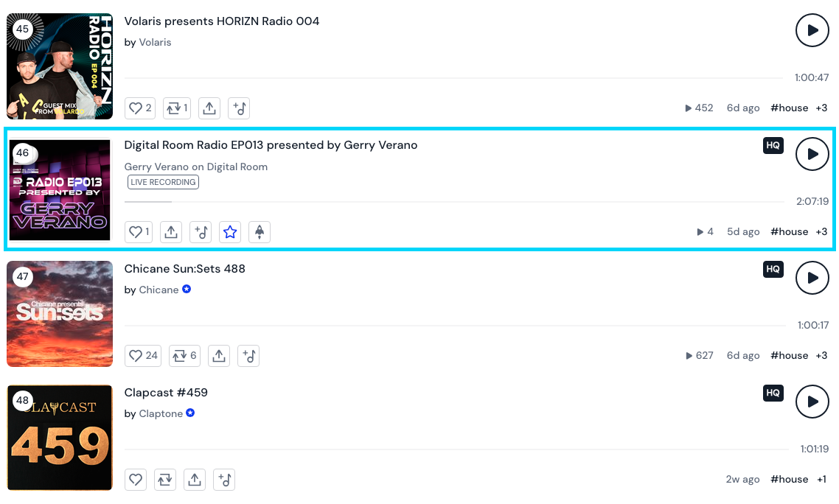Open Digital Room Radio EP013 title link

(271, 145)
